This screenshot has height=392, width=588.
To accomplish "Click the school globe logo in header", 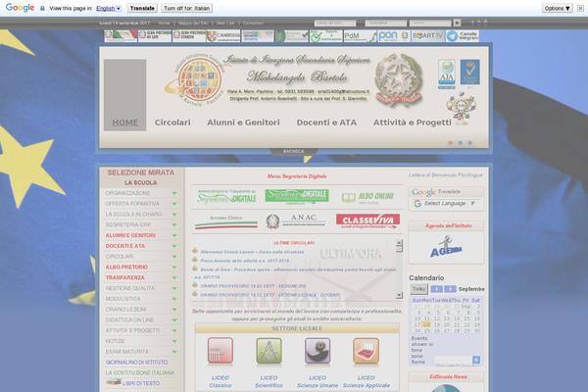I will [x=199, y=80].
